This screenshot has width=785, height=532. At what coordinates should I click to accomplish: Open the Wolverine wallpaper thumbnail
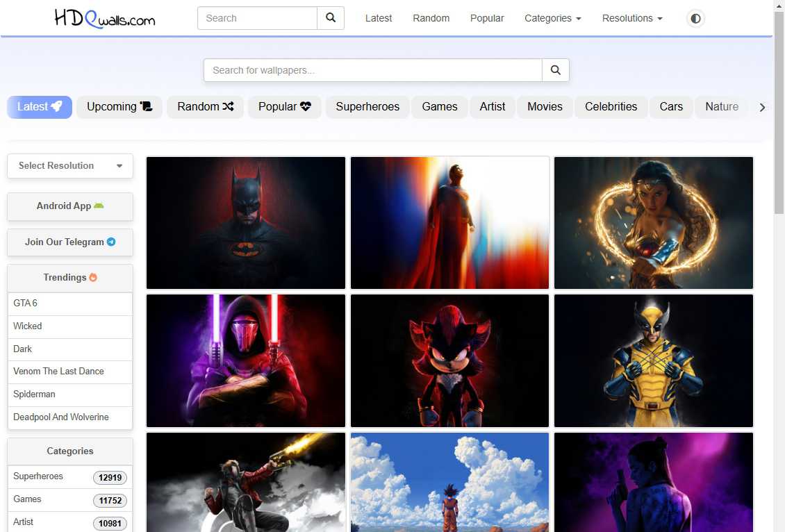[x=653, y=361]
